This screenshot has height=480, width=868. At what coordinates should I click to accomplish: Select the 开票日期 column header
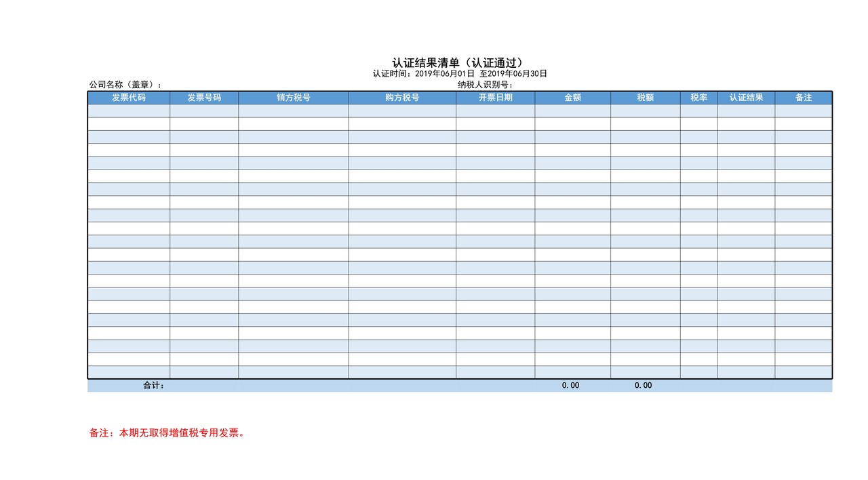(497, 98)
